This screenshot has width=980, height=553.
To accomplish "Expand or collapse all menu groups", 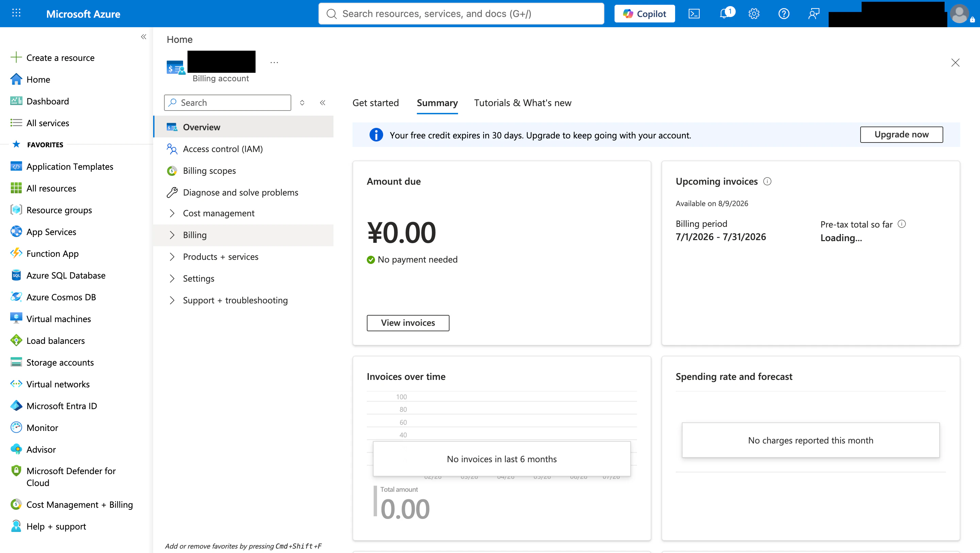I will pyautogui.click(x=302, y=102).
